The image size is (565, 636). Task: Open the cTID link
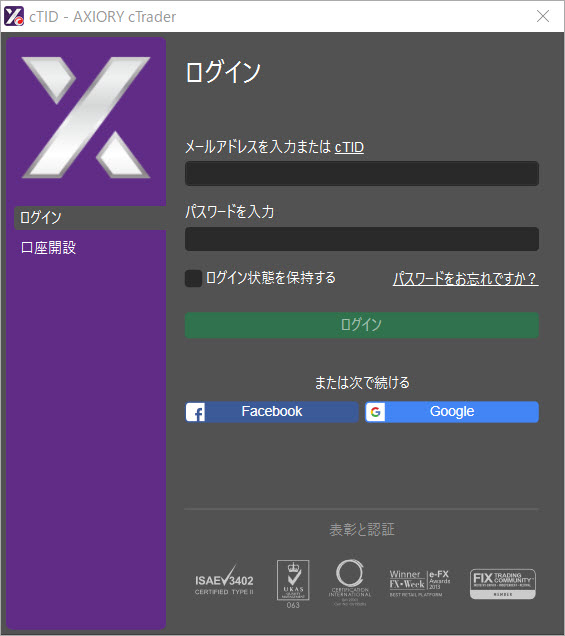349,147
